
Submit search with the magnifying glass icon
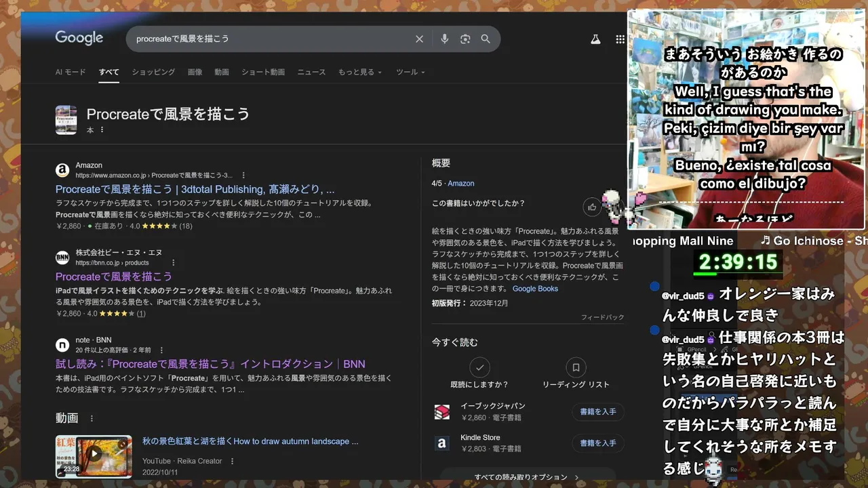[x=486, y=39]
